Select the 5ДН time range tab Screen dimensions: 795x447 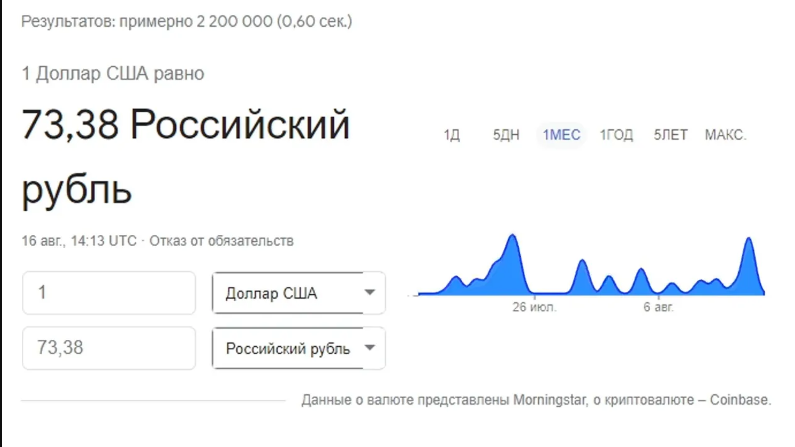(x=506, y=135)
